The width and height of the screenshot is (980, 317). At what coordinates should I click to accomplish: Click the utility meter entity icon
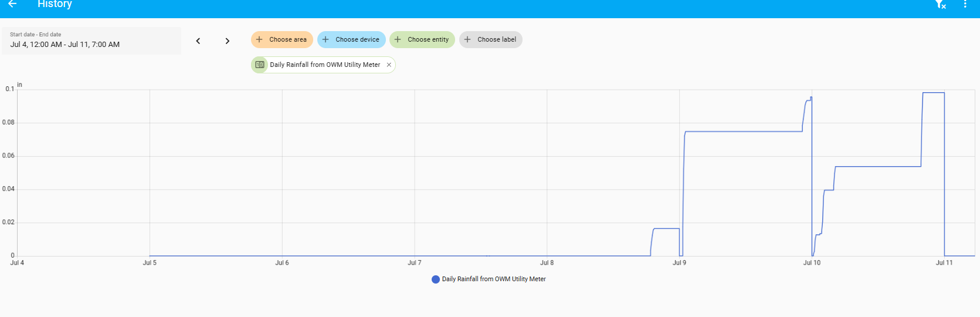coord(260,65)
